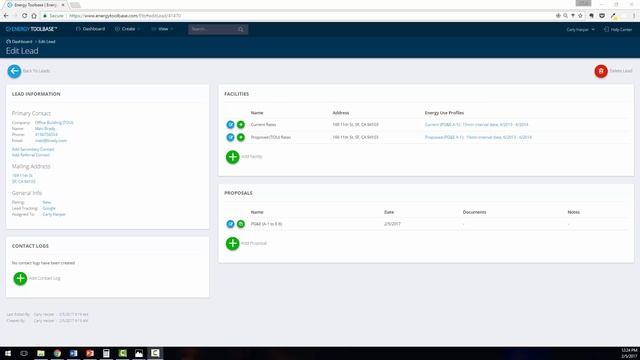Open the Help Center link
Screen dimensions: 640x360
coord(618,29)
